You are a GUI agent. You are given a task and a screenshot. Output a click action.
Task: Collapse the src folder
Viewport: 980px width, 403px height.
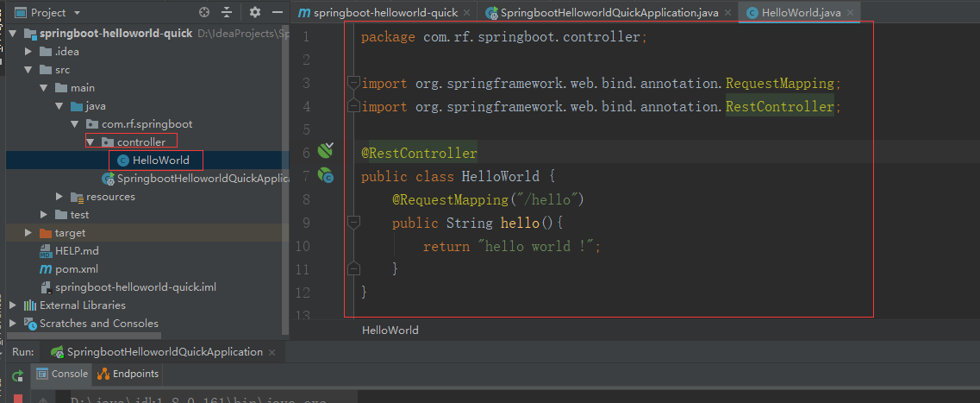28,69
